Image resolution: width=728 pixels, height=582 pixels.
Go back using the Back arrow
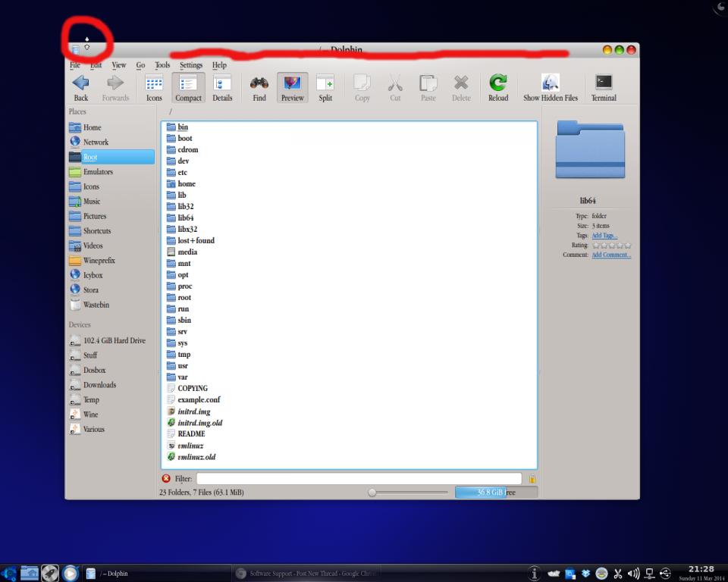coord(81,84)
